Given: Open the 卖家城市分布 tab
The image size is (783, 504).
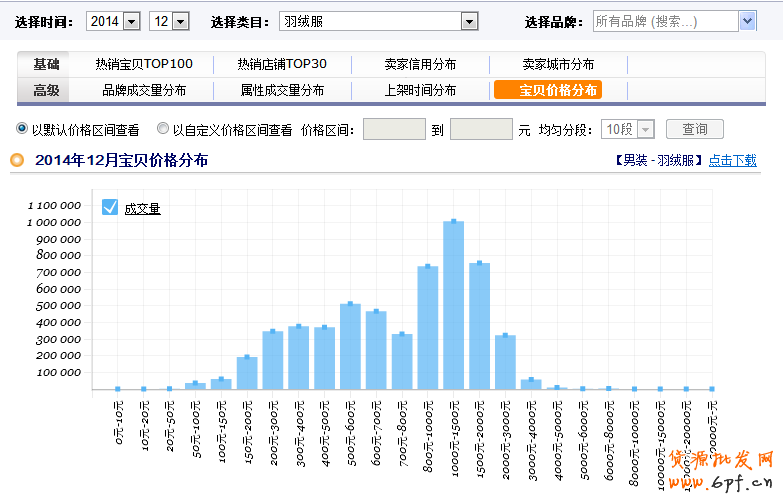Looking at the screenshot, I should click(x=558, y=64).
